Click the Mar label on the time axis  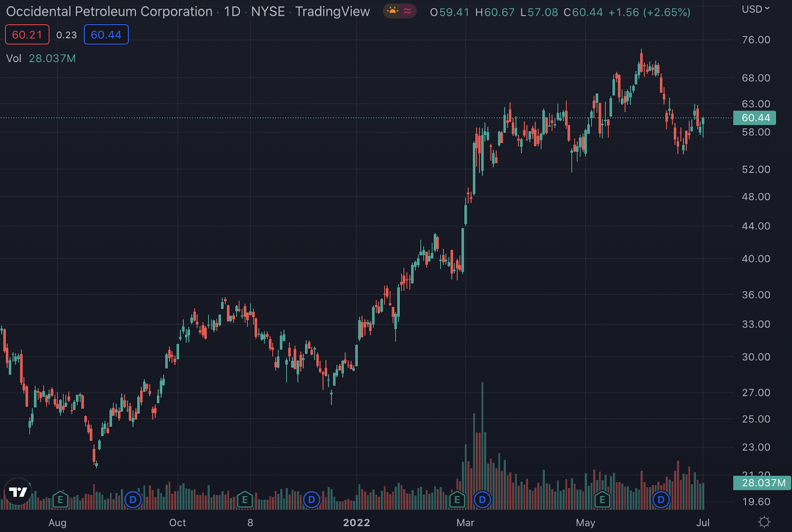pos(465,523)
